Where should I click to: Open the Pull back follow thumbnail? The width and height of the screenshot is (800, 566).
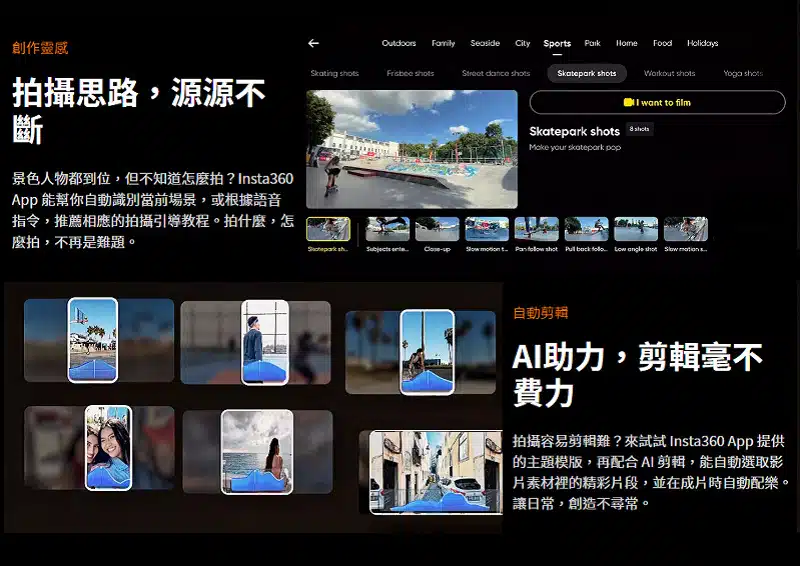click(586, 230)
